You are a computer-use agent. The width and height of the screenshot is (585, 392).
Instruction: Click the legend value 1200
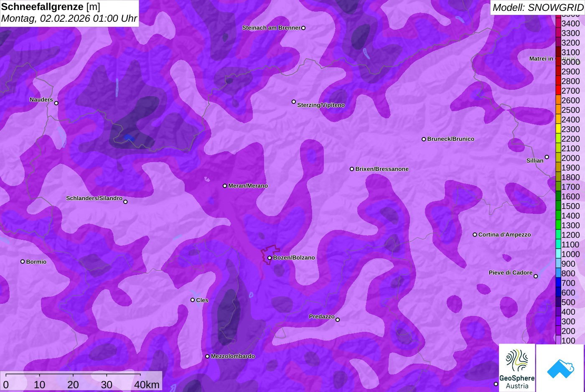[x=571, y=235]
